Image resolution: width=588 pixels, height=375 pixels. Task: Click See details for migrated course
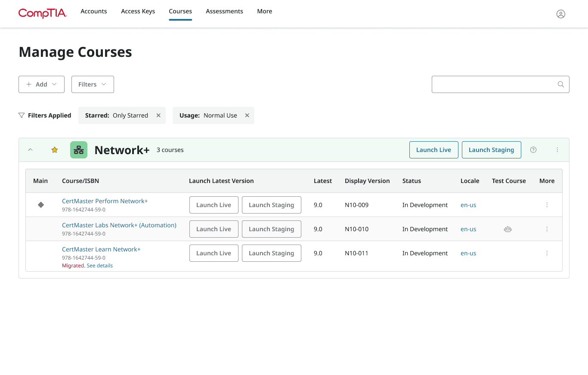pyautogui.click(x=100, y=266)
